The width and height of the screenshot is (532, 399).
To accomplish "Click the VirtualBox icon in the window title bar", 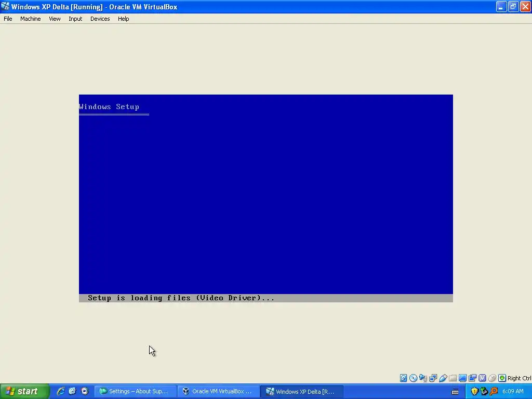I will [5, 6].
